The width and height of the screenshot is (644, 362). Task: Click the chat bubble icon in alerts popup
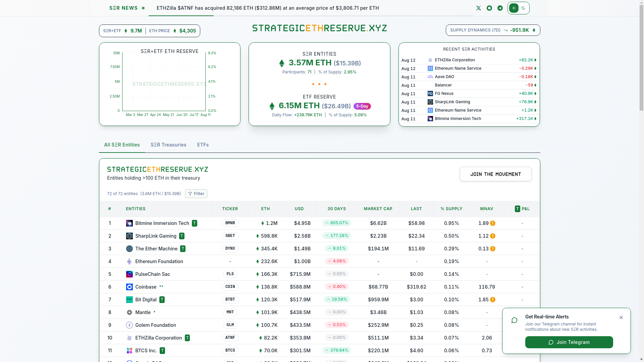(x=515, y=320)
